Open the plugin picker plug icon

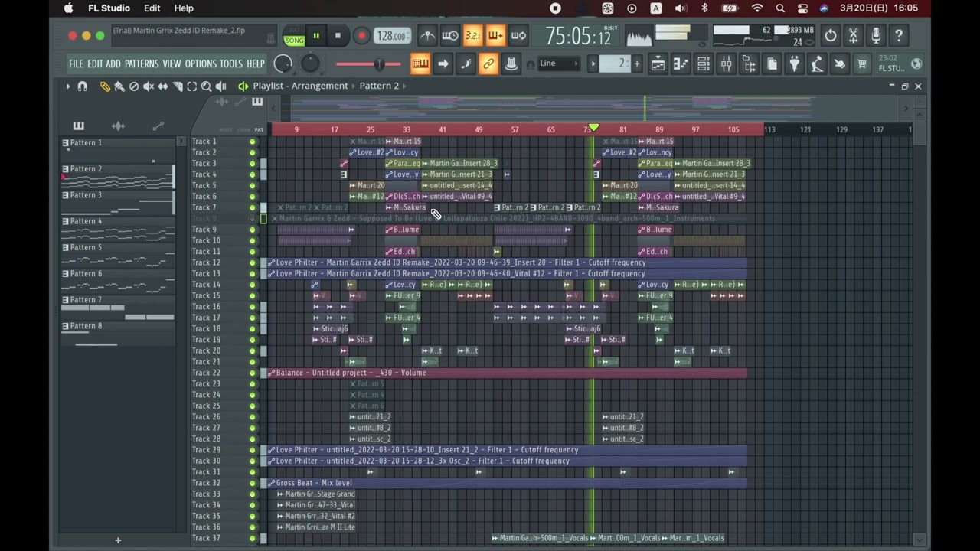(795, 64)
